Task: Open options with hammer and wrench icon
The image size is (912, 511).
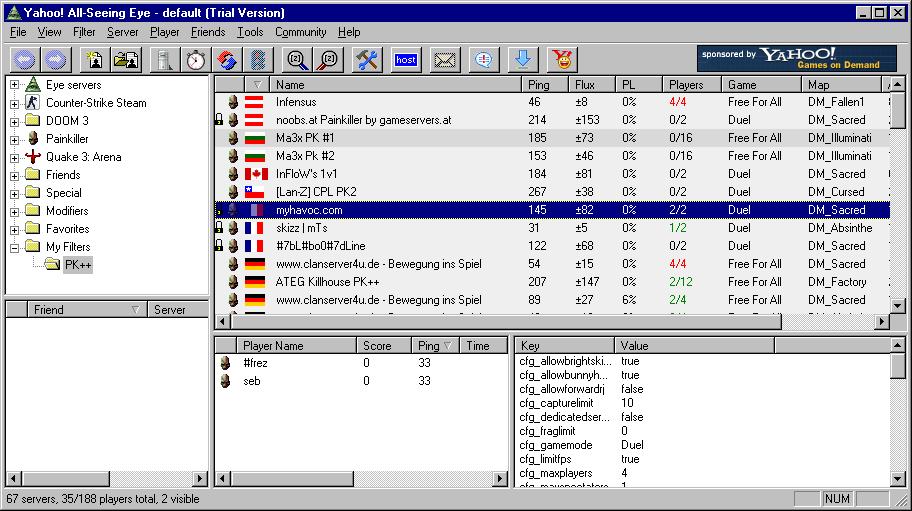Action: [367, 59]
